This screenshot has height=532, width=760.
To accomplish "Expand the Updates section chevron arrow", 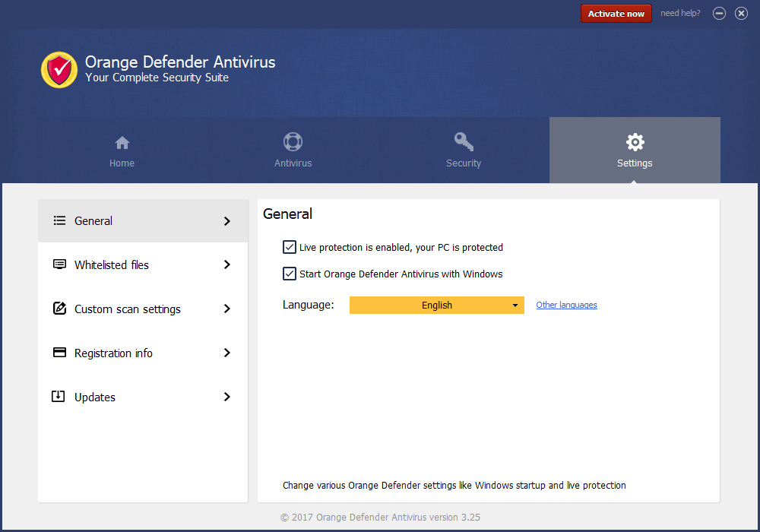I will click(x=226, y=397).
